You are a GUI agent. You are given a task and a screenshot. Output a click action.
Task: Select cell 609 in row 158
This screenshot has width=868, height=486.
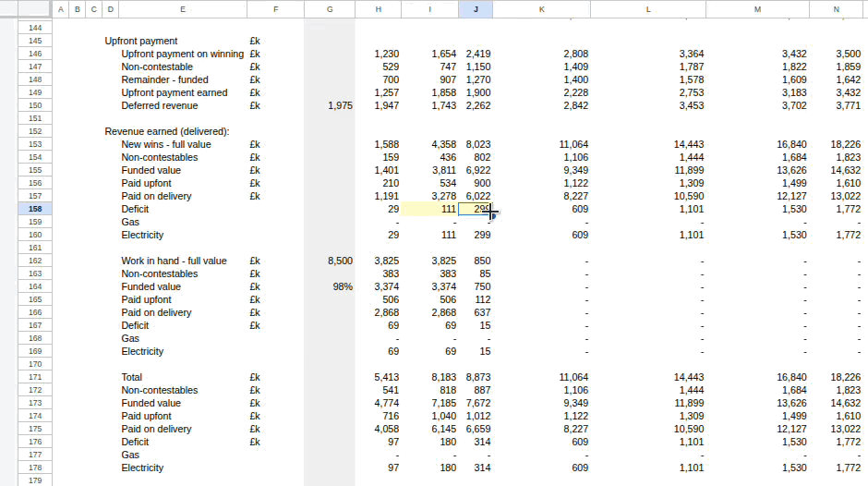coord(541,209)
